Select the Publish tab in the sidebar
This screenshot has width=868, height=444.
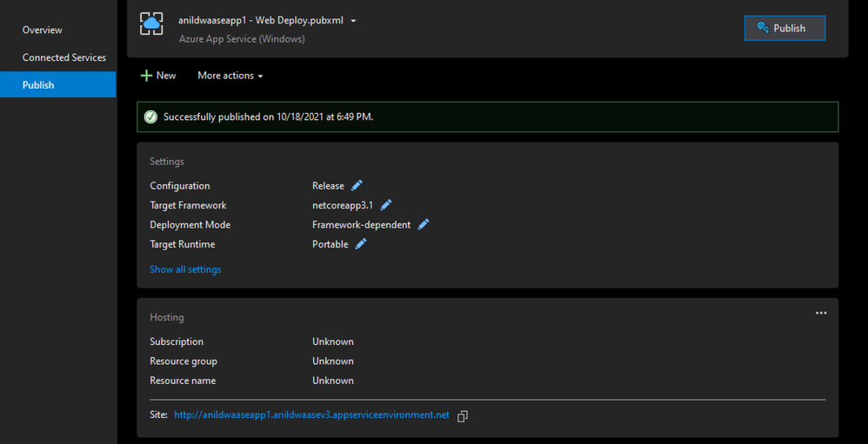57,84
